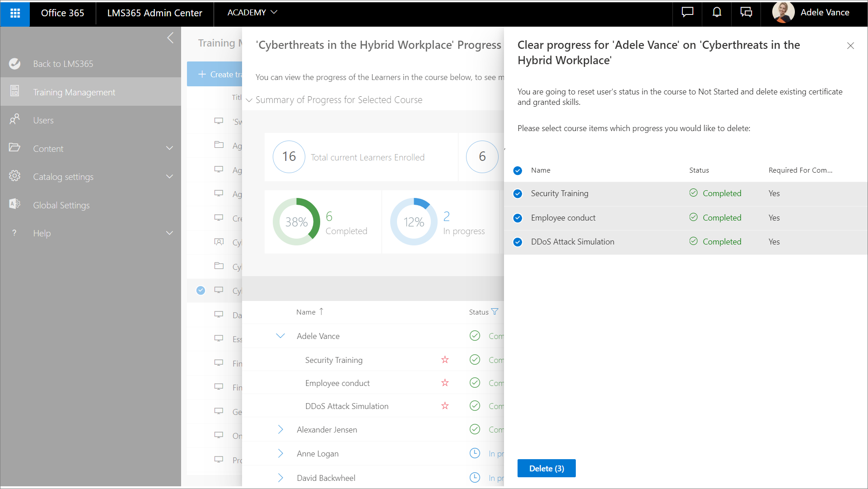Click the Status column filter icon
Viewport: 868px width, 489px height.
tap(495, 312)
